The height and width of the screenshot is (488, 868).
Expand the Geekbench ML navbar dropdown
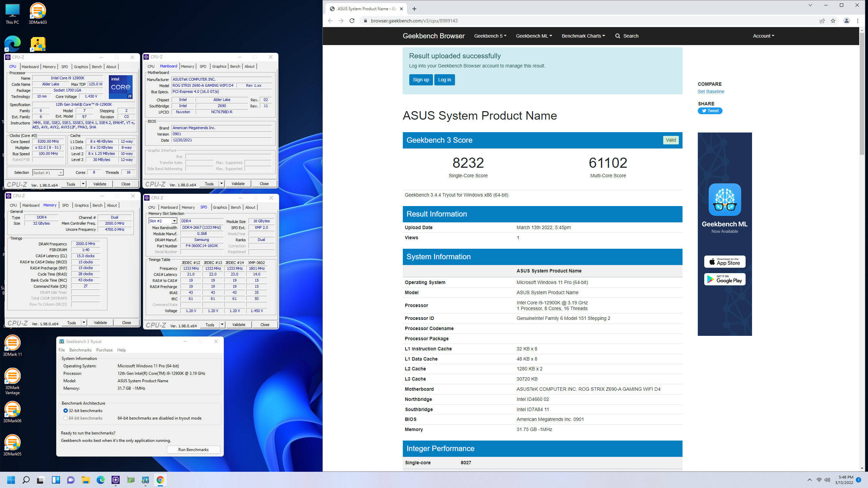534,36
